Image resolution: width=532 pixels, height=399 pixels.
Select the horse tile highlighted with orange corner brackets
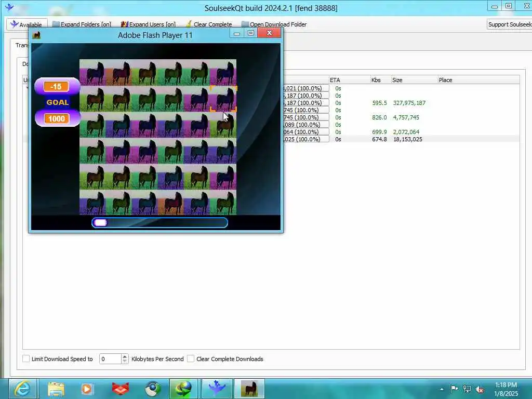pos(223,98)
